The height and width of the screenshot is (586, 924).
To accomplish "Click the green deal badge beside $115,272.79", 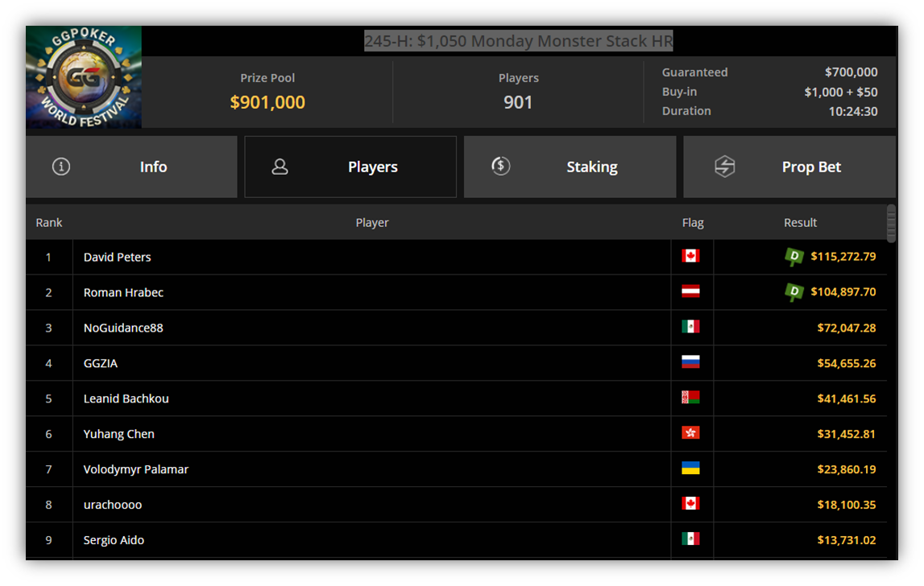I will click(794, 257).
